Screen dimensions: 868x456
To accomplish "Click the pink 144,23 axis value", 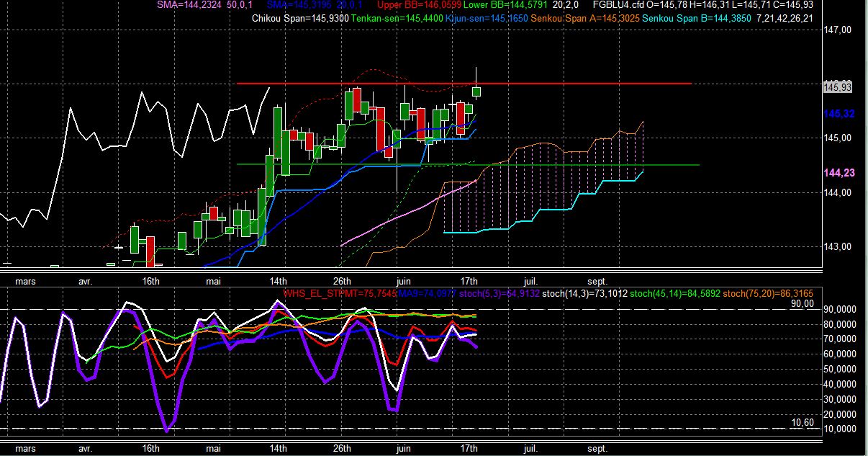I will (838, 173).
